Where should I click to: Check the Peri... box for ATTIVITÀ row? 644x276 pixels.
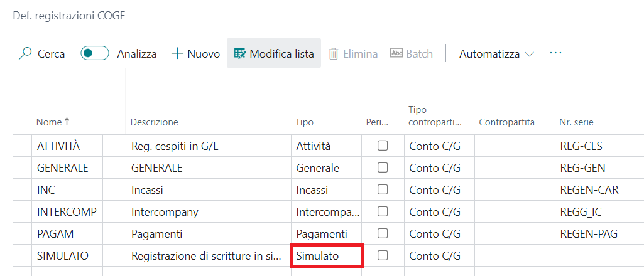pos(383,146)
